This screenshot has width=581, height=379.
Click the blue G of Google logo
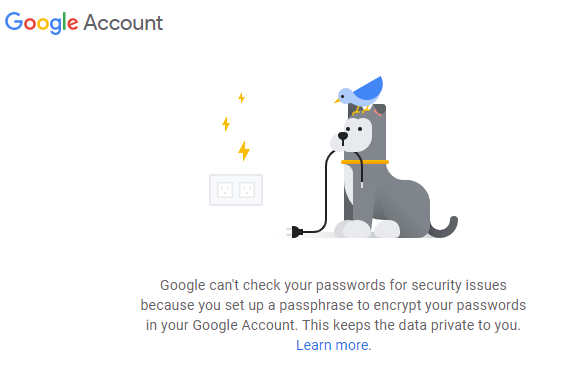tap(14, 21)
